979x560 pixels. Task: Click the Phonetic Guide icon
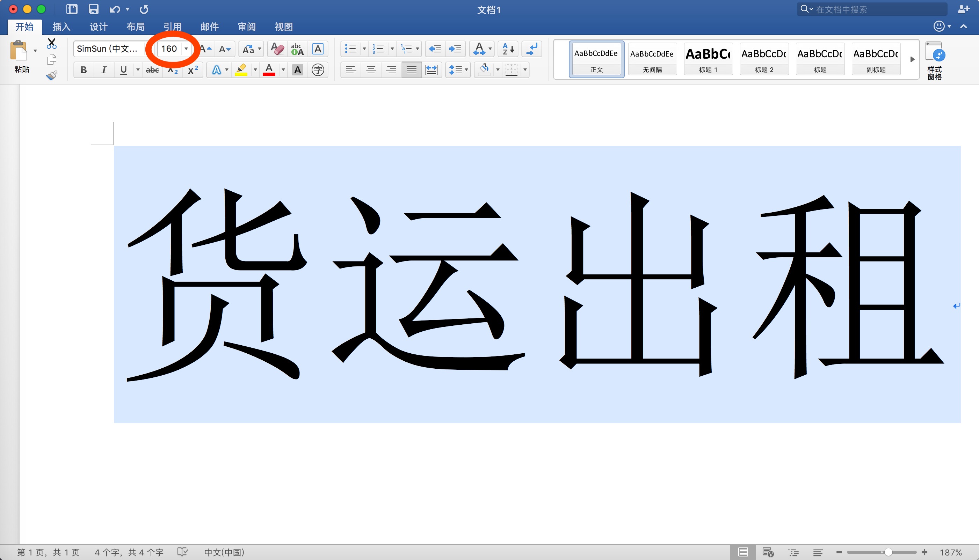pyautogui.click(x=297, y=49)
